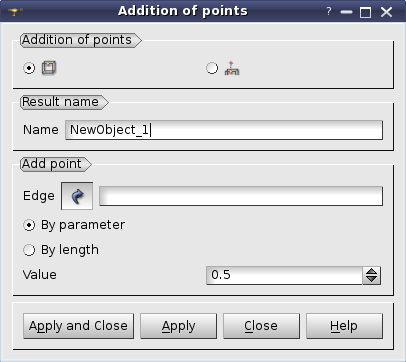Viewport: 406px width, 362px height.
Task: Click the SALOME icon in the title bar
Action: point(15,12)
